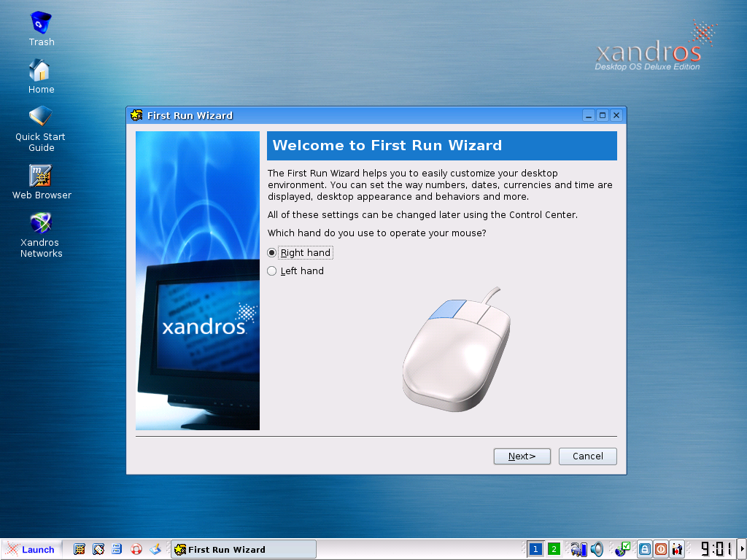Click the lock screen button in the panel
The width and height of the screenshot is (747, 560).
pyautogui.click(x=645, y=549)
